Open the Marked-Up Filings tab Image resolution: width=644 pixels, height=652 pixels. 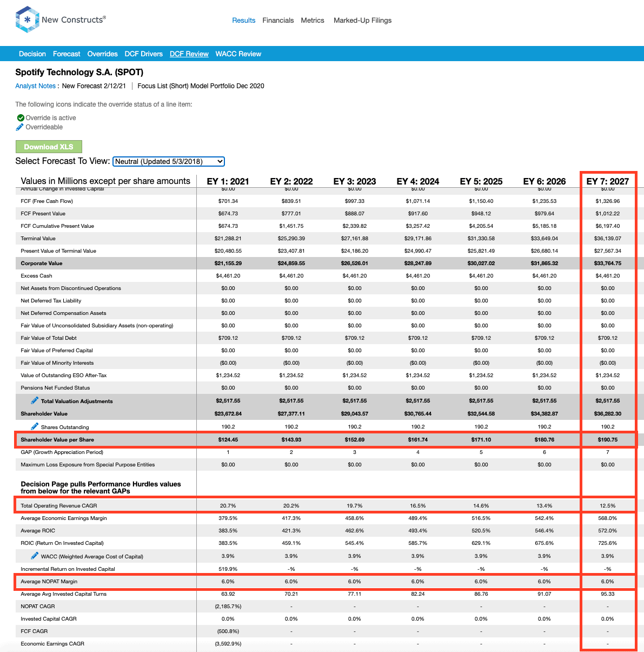pos(362,21)
